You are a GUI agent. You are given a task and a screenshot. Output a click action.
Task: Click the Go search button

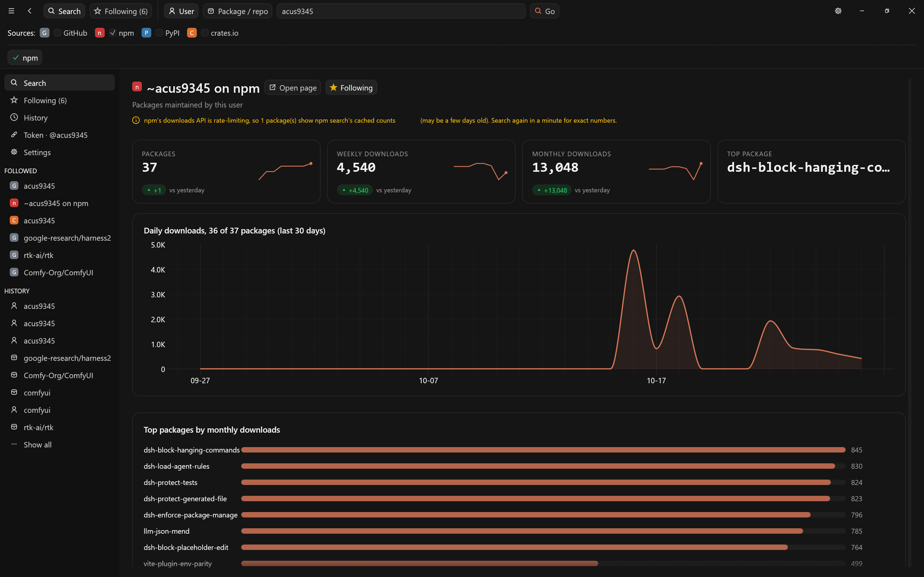pyautogui.click(x=545, y=11)
